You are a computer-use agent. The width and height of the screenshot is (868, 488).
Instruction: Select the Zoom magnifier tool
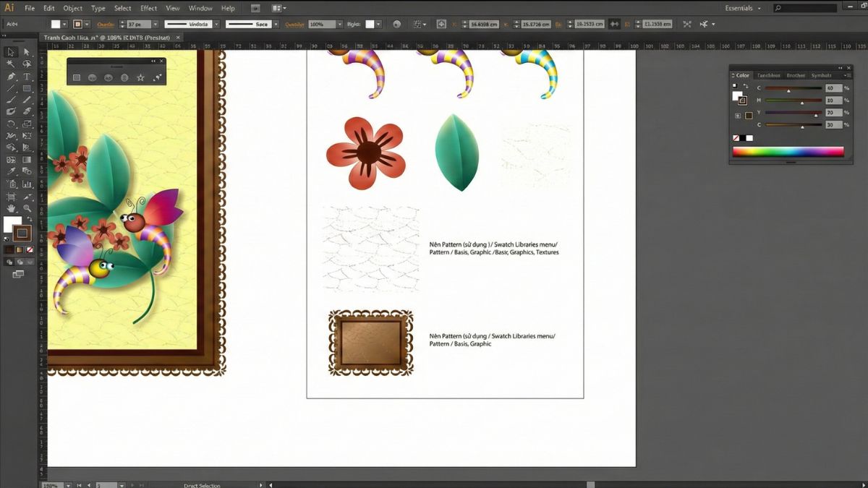pos(27,208)
